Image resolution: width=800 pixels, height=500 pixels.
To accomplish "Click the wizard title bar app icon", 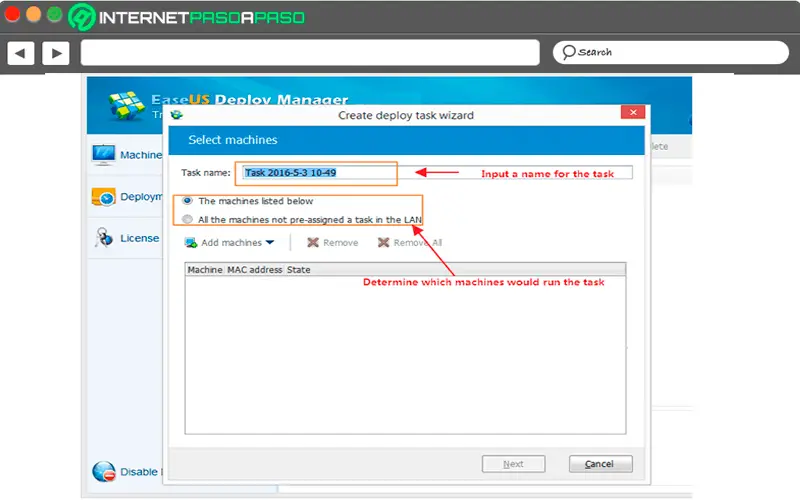I will coord(177,115).
